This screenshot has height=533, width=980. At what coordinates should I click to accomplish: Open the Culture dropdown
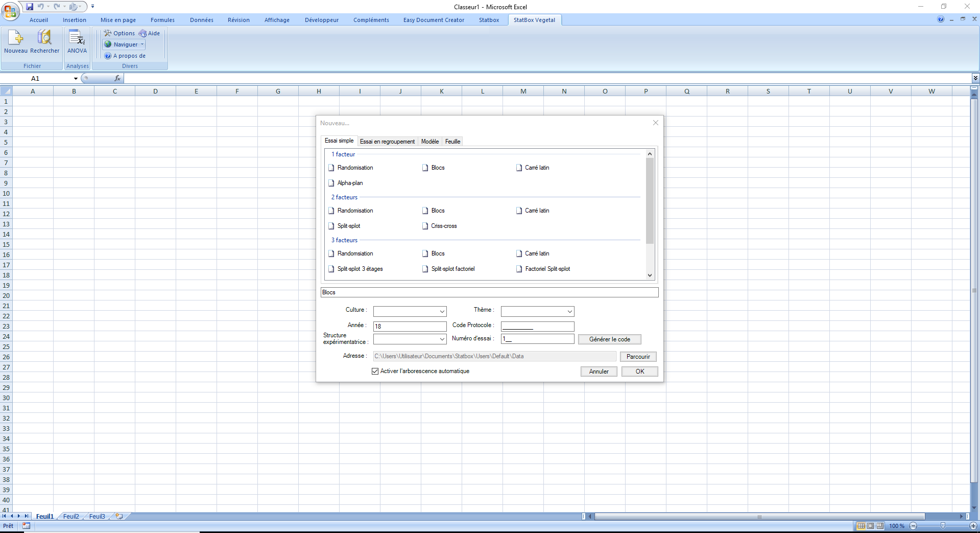pos(442,312)
